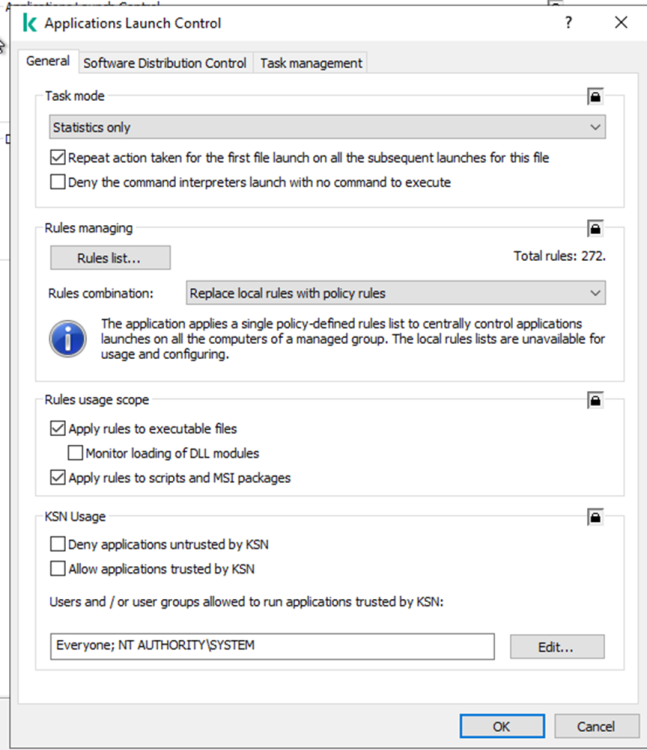647x750 pixels.
Task: Click the Task mode lock icon
Action: [595, 97]
